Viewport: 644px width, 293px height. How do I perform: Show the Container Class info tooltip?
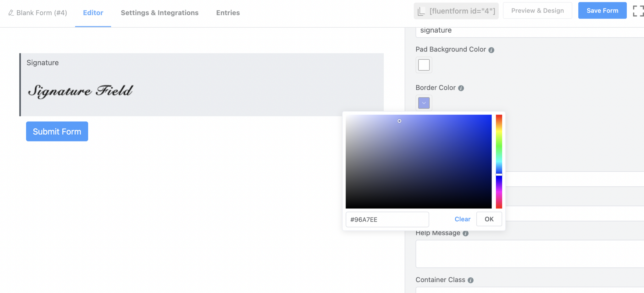pos(470,280)
